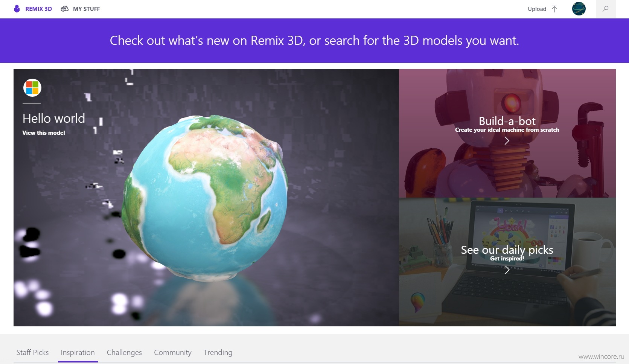The width and height of the screenshot is (629, 364).
Task: Select the Inspiration tab
Action: [78, 352]
